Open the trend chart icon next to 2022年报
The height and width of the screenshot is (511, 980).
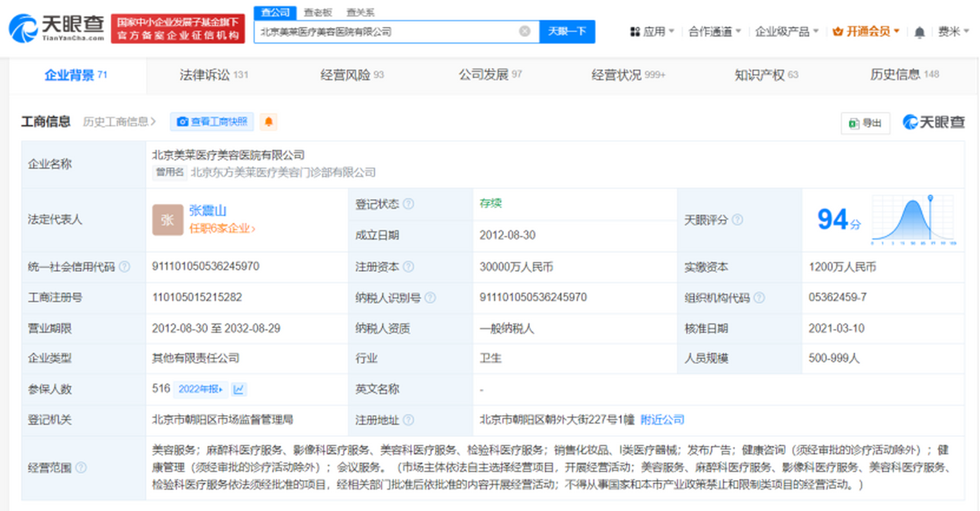pos(239,389)
